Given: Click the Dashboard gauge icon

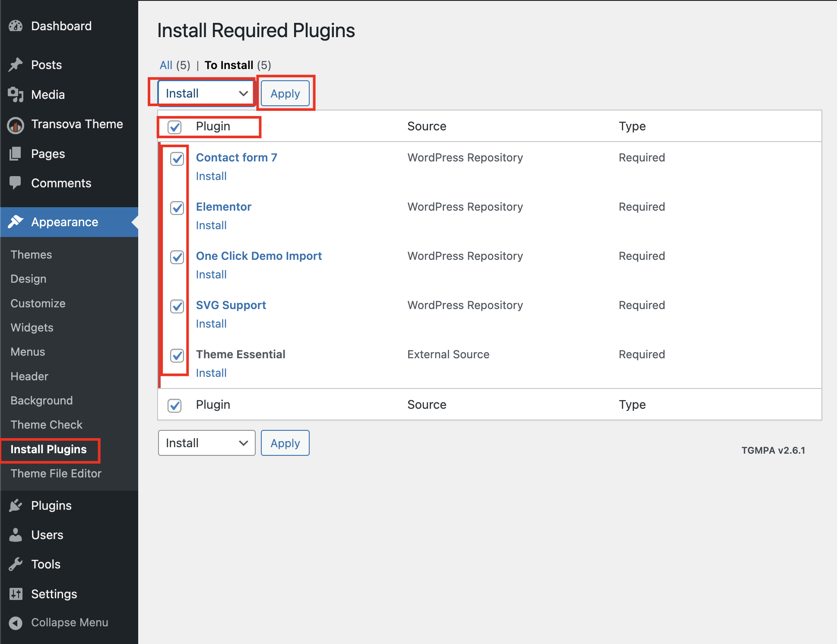Looking at the screenshot, I should pos(16,26).
